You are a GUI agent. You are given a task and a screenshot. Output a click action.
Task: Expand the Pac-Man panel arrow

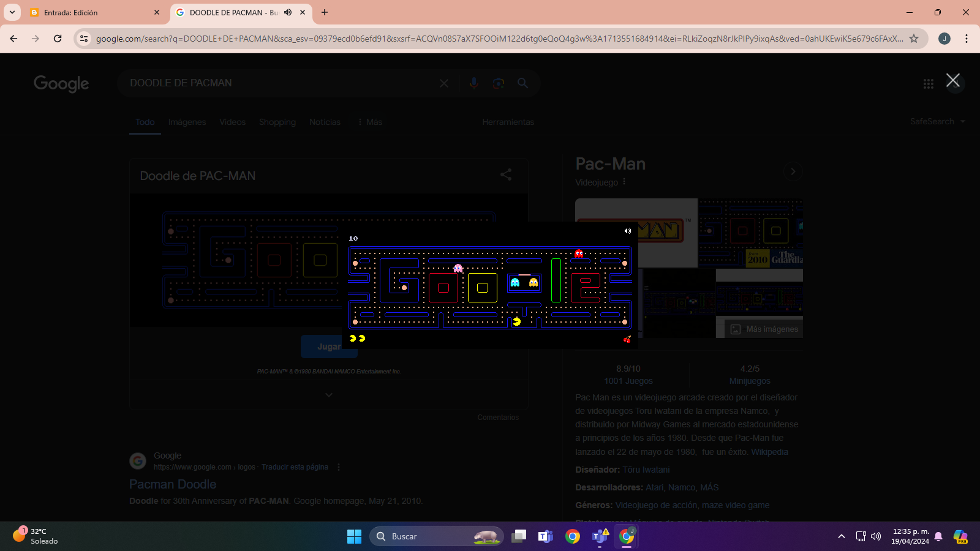[x=793, y=171]
